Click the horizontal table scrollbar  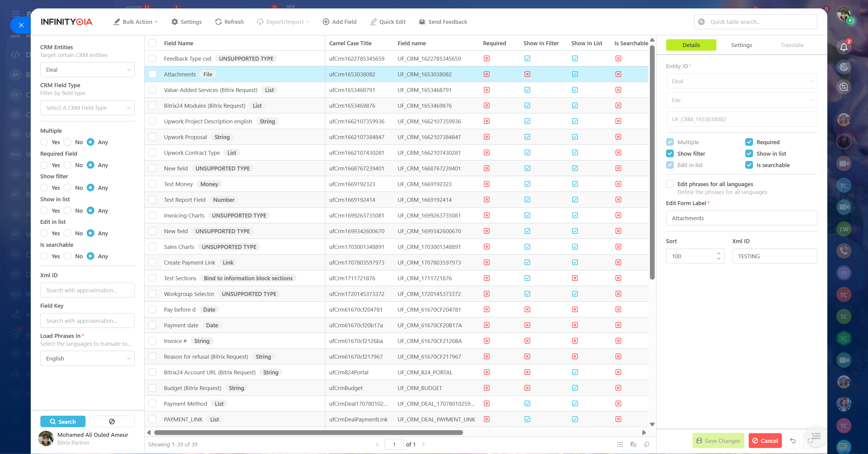(x=308, y=432)
